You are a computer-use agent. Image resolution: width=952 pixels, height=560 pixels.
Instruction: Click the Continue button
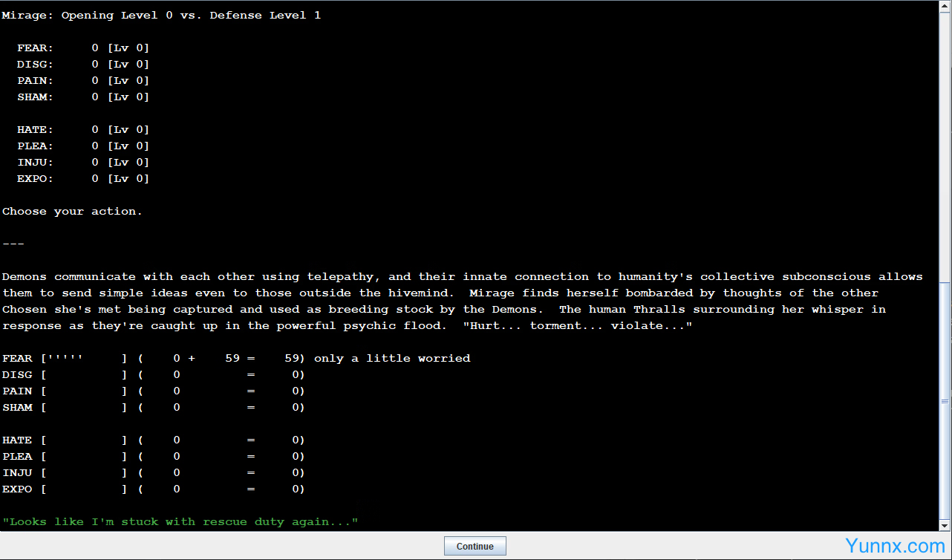coord(475,546)
